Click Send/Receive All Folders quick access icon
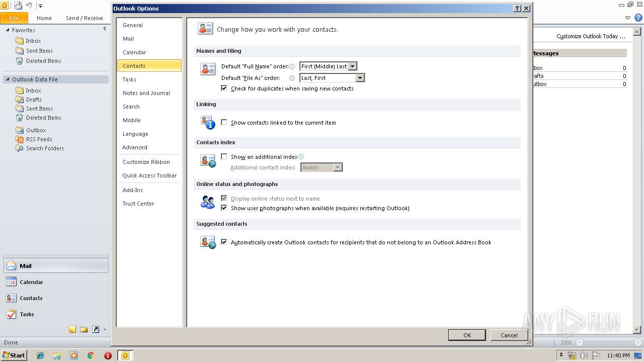The height and width of the screenshot is (362, 644). tap(18, 6)
